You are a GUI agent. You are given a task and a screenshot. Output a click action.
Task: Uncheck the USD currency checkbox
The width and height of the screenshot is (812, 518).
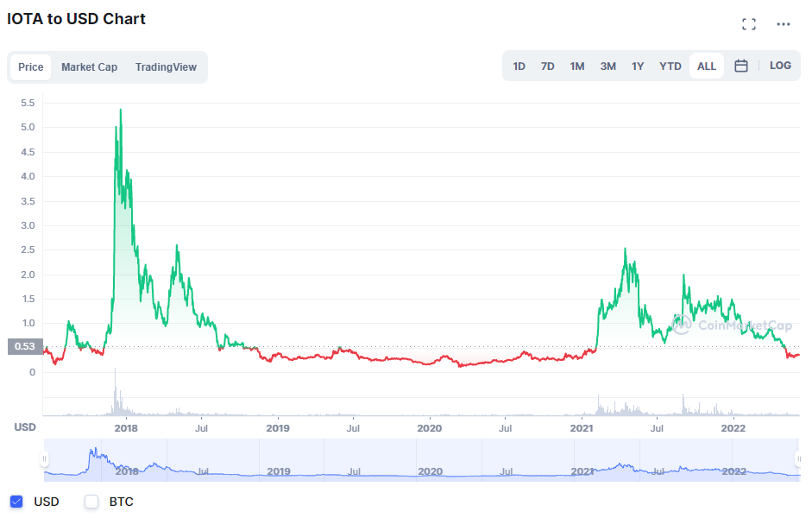click(x=16, y=502)
